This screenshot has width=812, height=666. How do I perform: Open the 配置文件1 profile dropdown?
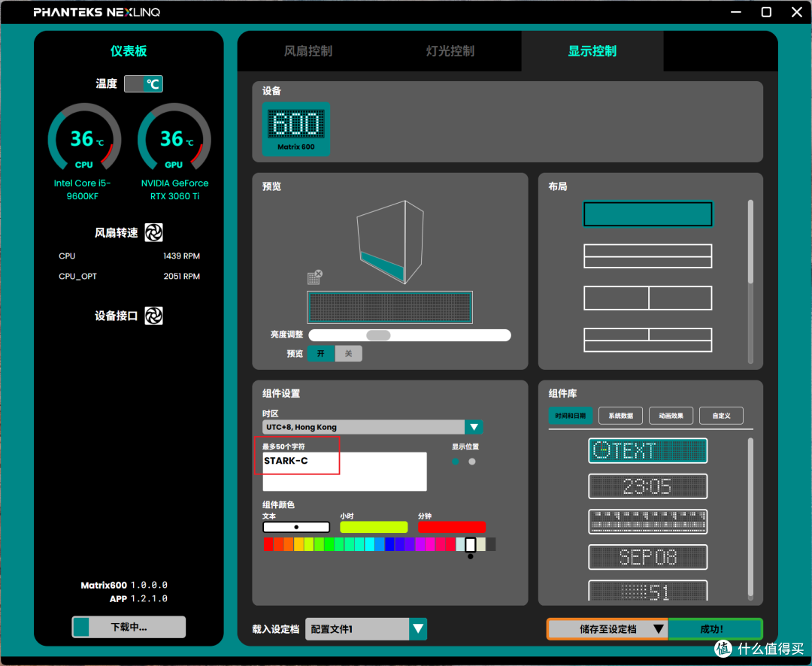click(x=357, y=628)
